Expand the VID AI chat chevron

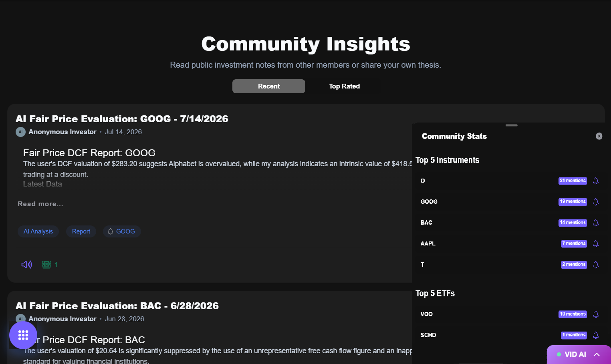pyautogui.click(x=597, y=354)
